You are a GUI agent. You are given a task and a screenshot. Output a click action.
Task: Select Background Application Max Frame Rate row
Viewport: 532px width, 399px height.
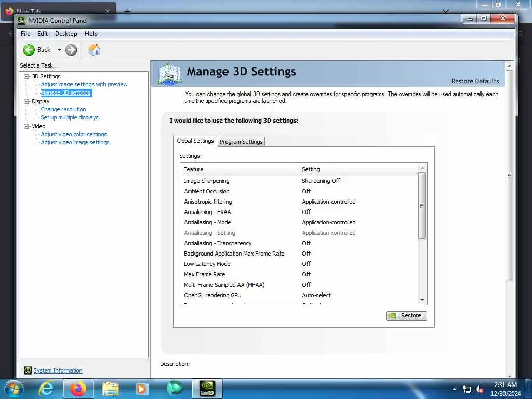pyautogui.click(x=300, y=254)
